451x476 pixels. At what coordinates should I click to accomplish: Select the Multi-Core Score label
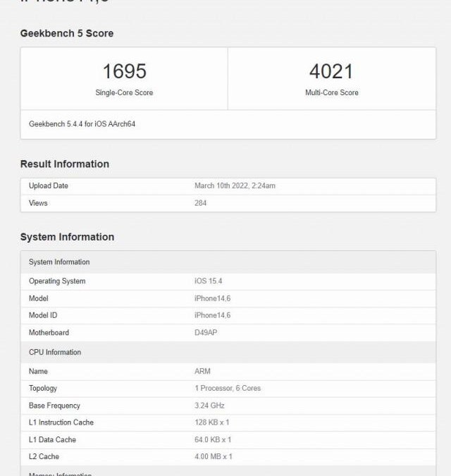[331, 93]
